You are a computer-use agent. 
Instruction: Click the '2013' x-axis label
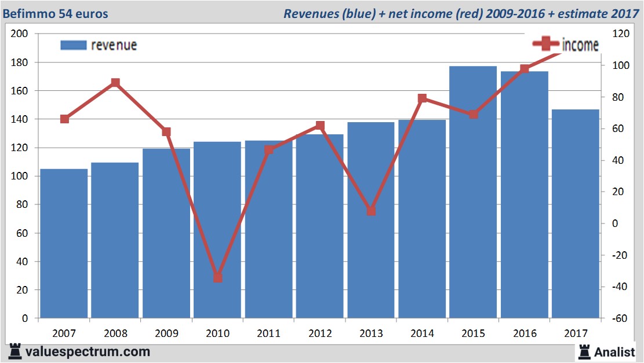click(x=371, y=333)
